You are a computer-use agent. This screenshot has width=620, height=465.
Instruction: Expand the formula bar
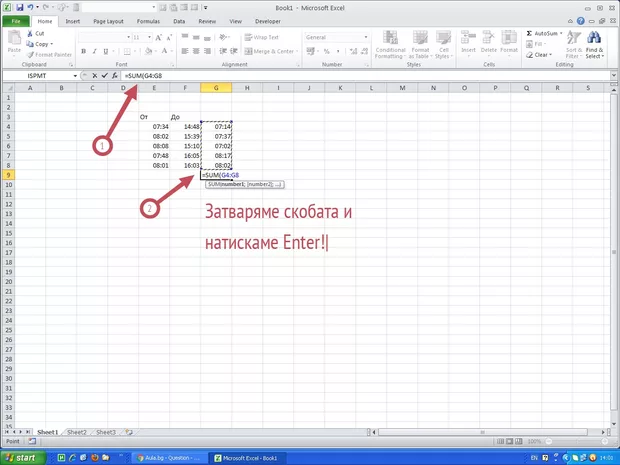[x=614, y=75]
